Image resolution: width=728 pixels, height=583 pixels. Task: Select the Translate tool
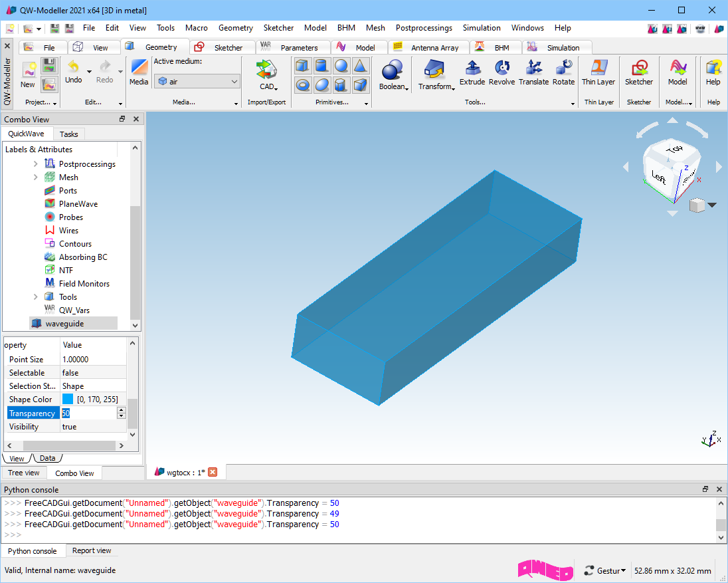533,73
